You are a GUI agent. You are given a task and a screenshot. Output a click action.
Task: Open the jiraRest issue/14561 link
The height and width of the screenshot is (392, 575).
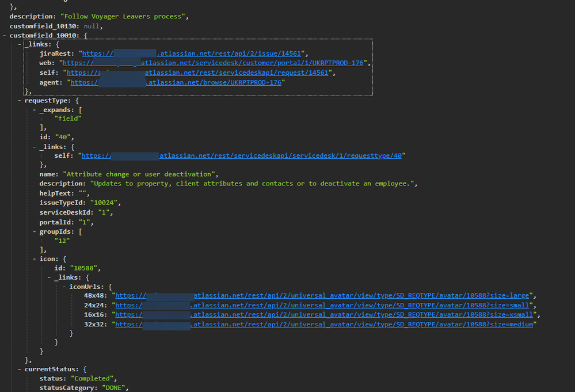[192, 54]
